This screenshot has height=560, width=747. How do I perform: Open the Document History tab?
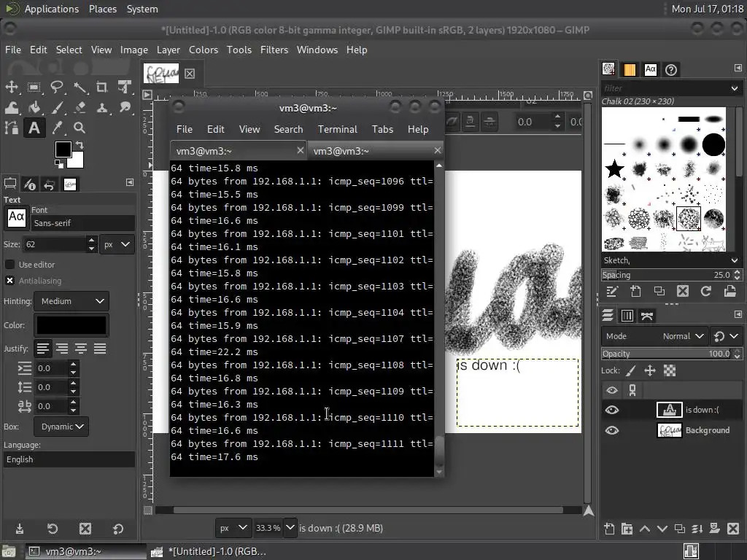tap(671, 70)
